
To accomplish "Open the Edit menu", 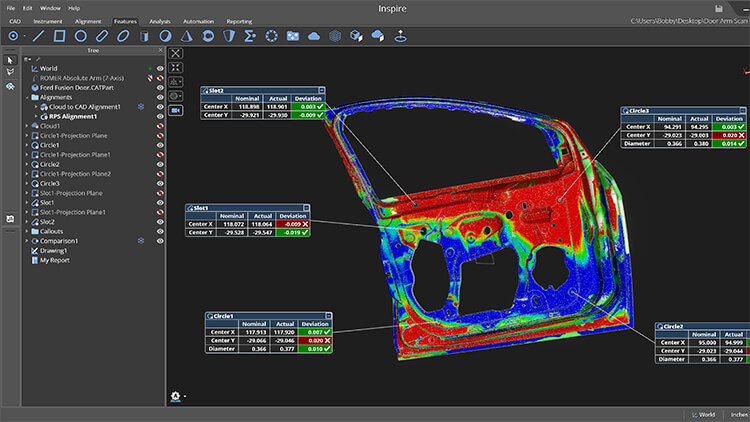I will (x=28, y=8).
